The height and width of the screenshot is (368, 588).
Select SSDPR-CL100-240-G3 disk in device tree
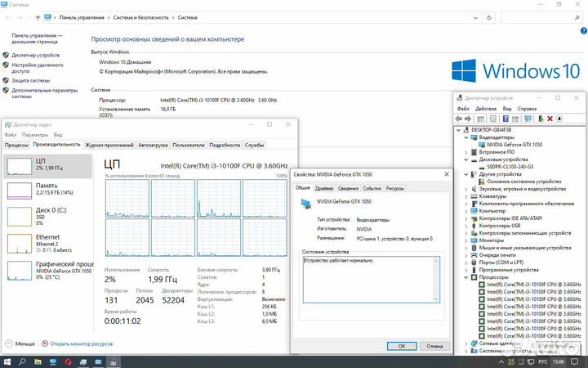[510, 167]
